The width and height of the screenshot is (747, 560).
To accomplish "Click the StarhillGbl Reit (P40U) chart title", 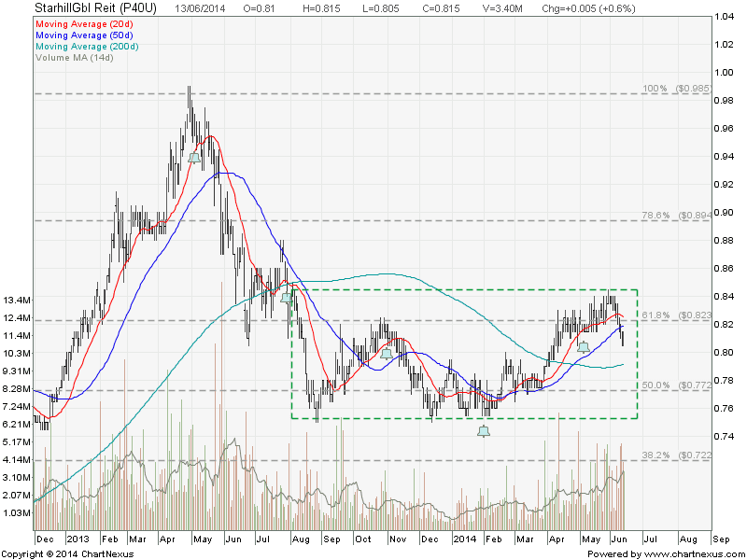I will click(96, 8).
